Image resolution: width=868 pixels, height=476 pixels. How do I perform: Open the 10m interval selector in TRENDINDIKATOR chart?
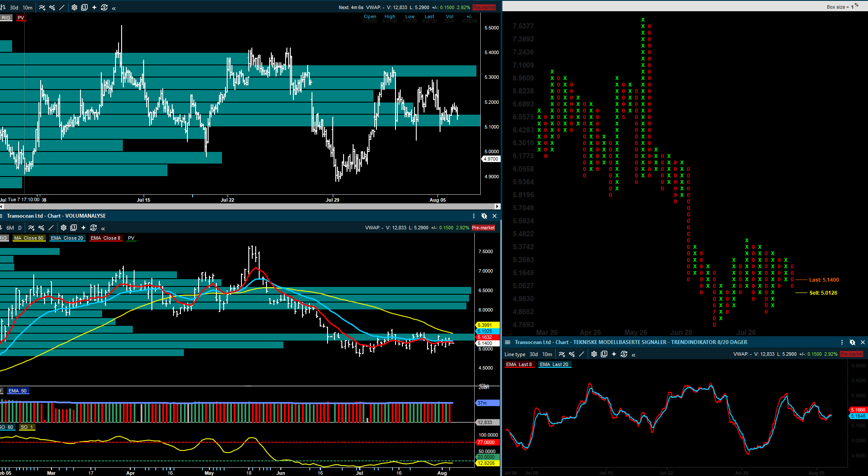coord(547,354)
